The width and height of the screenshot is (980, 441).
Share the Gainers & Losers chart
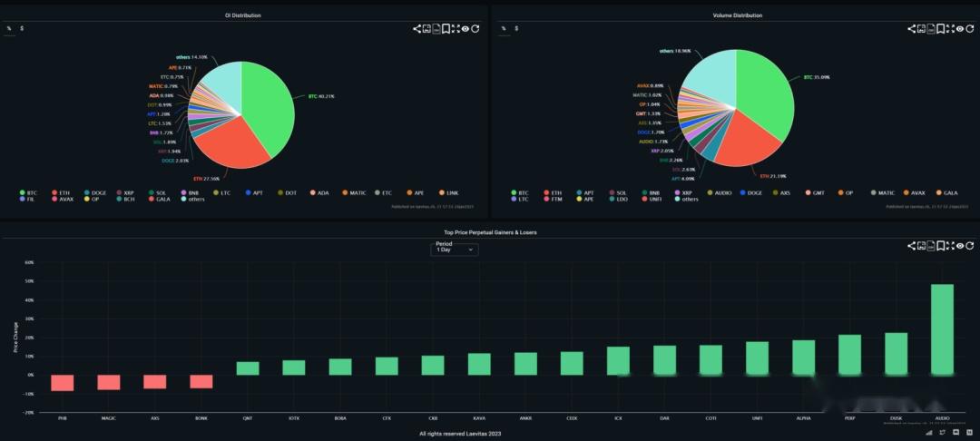click(x=912, y=246)
